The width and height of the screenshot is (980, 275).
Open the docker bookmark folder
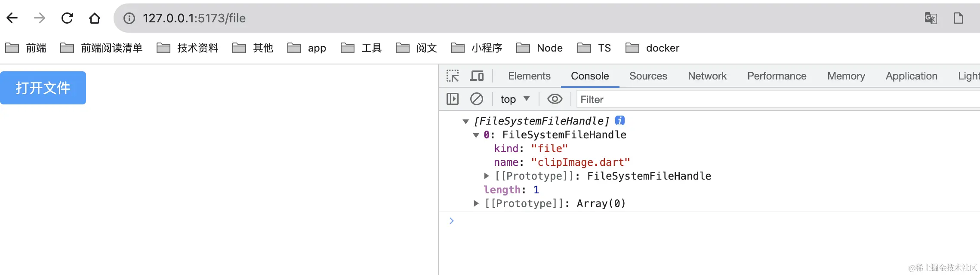(x=653, y=48)
